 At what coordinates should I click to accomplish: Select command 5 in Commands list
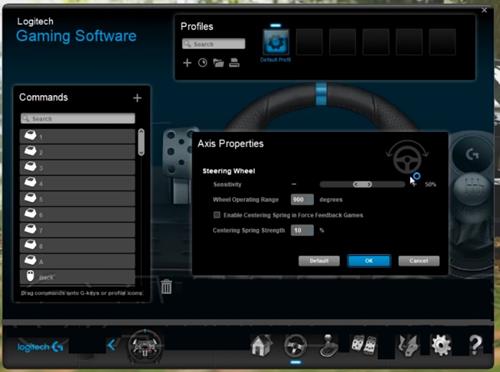click(x=78, y=199)
